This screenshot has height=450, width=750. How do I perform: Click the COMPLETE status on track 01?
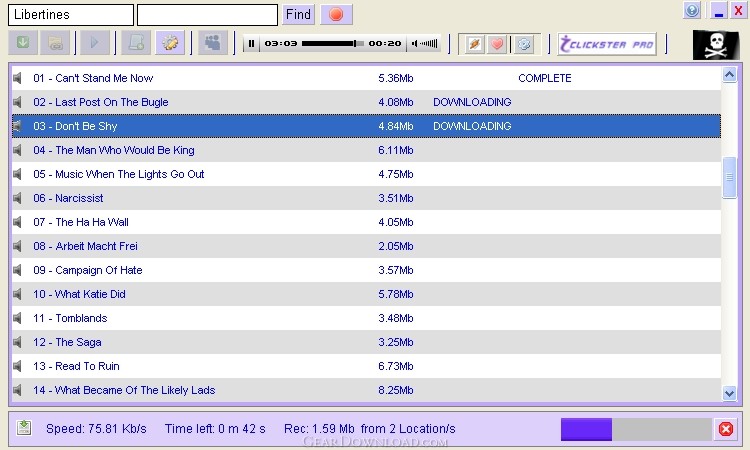[x=545, y=78]
